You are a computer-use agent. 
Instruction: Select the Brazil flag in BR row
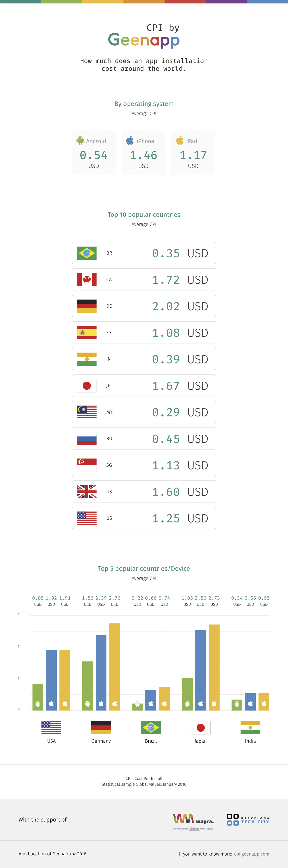coord(87,253)
